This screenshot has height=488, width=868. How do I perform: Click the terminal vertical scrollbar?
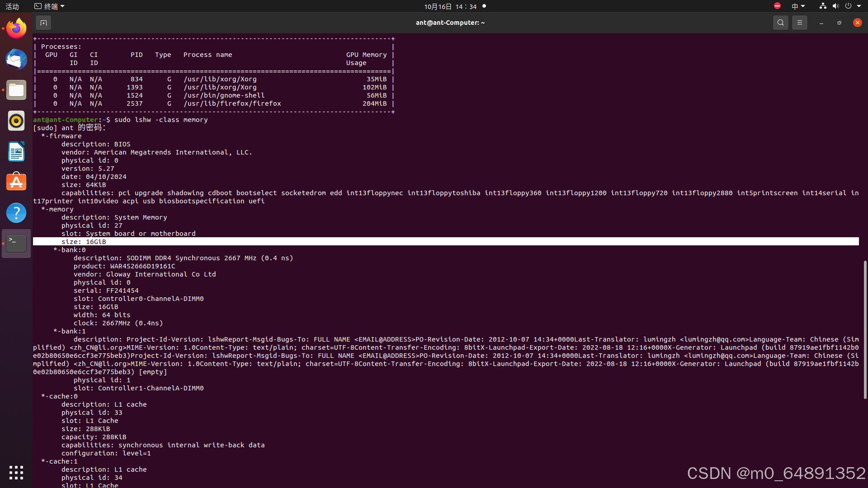click(x=865, y=330)
